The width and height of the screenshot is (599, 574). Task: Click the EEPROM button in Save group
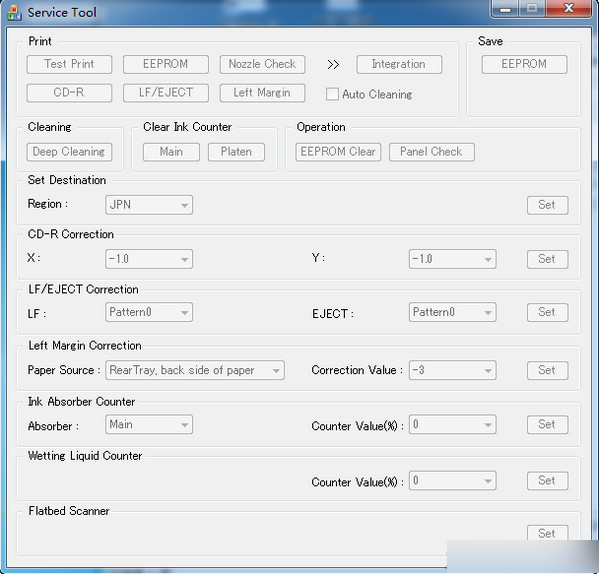pos(524,64)
